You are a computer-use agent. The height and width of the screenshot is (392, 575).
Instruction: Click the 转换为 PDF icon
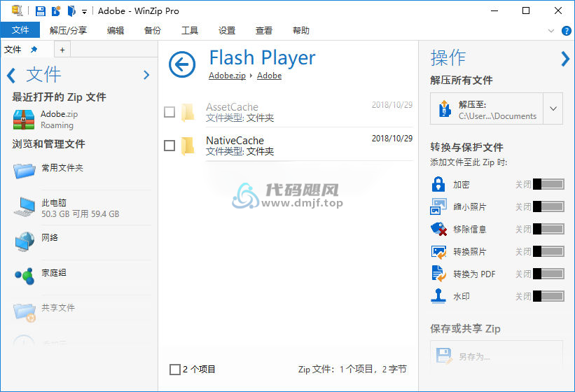coord(438,274)
